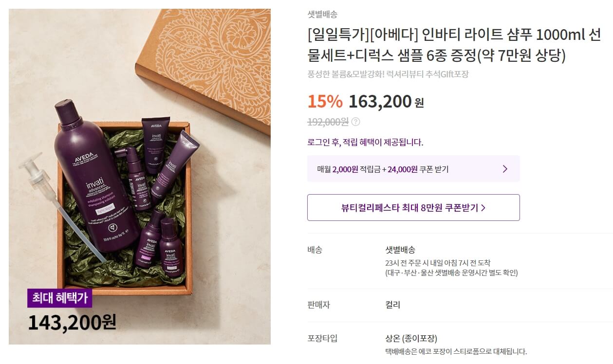The width and height of the screenshot is (613, 364).
Task: Click the question mark icon beside 192,000원
Action: point(356,122)
